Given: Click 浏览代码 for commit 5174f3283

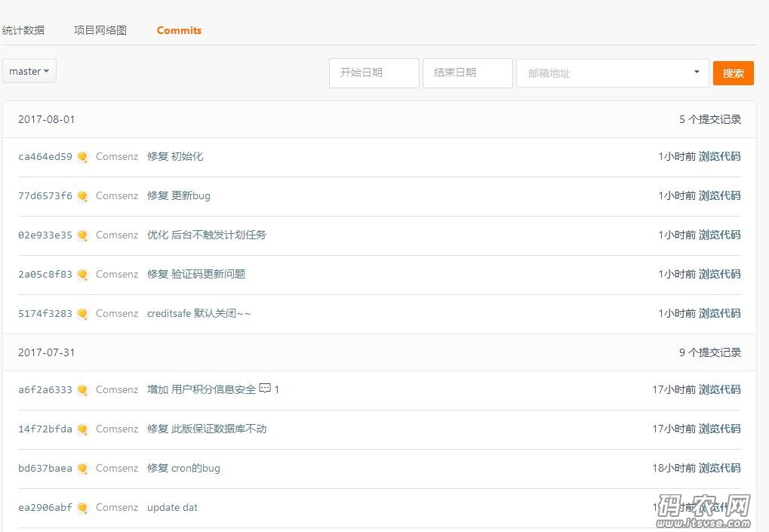Looking at the screenshot, I should (719, 313).
